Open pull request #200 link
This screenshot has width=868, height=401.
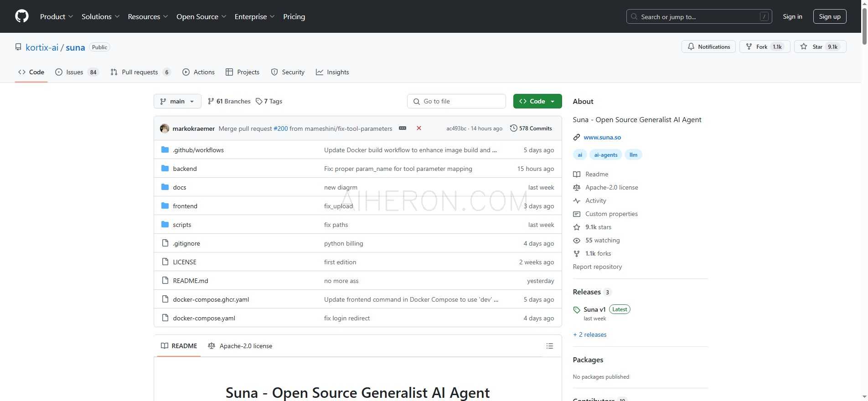click(280, 129)
